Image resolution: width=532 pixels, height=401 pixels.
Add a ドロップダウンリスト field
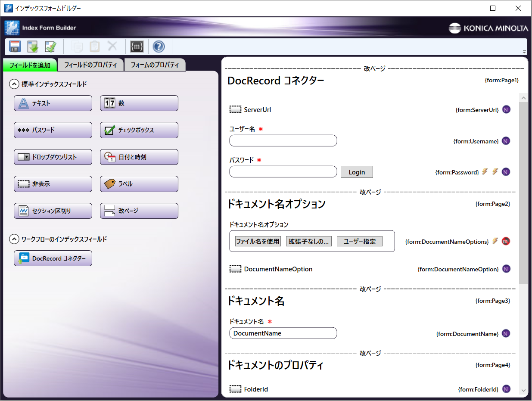(53, 157)
